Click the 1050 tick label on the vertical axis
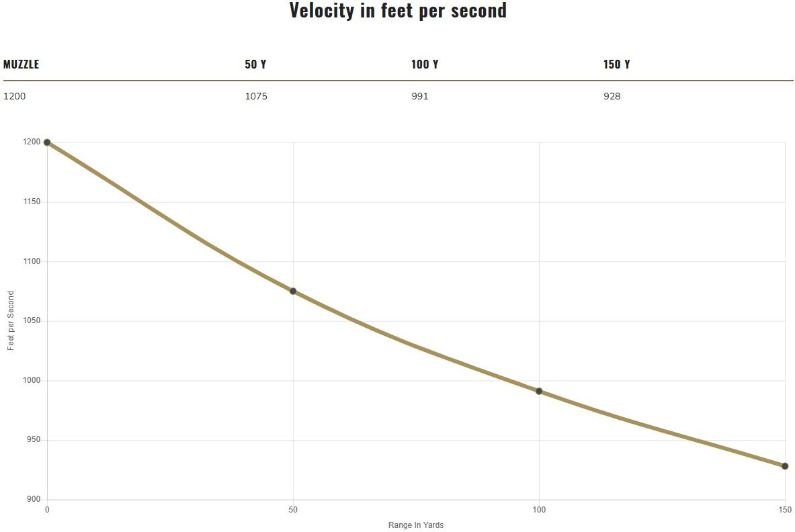The width and height of the screenshot is (795, 532). 31,321
